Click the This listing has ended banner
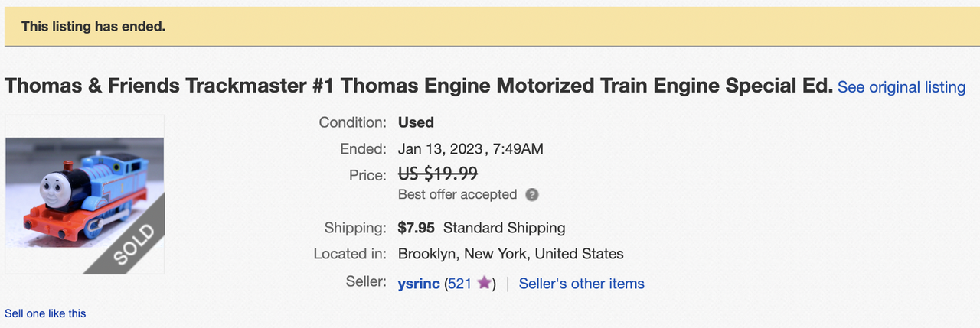 click(x=490, y=27)
